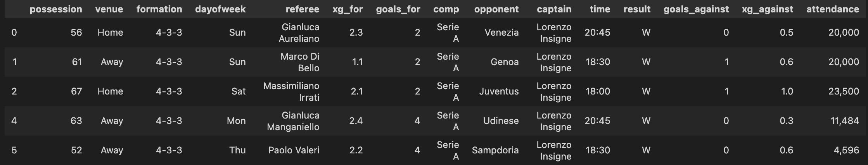This screenshot has height=165, width=868.
Task: Click the attendance value 23,500
Action: (x=844, y=91)
